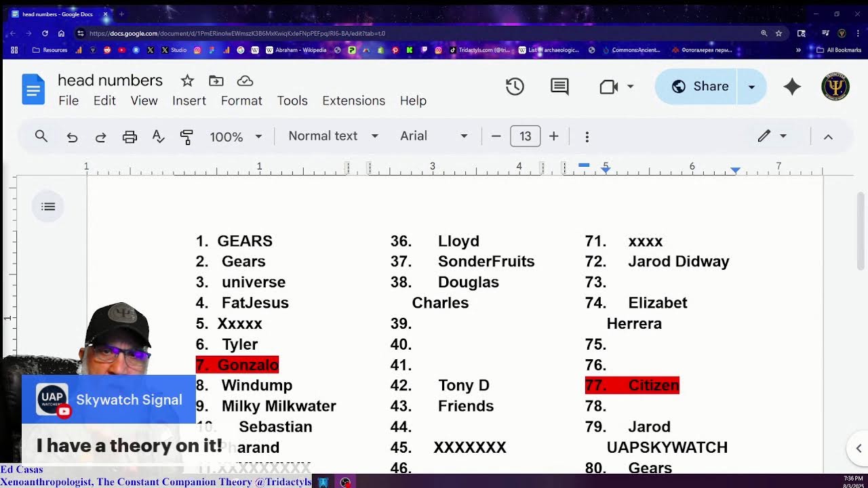Bookmark this page with the star in address bar

click(778, 33)
